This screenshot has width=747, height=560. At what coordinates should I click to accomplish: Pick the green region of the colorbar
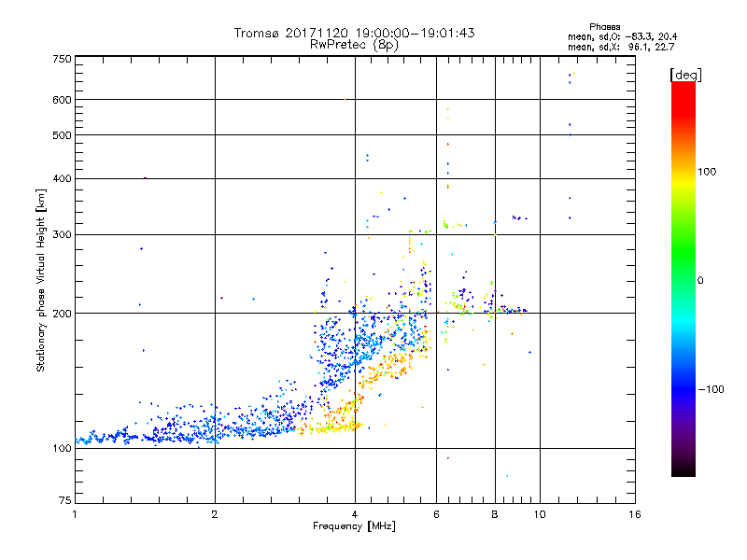coord(684,252)
